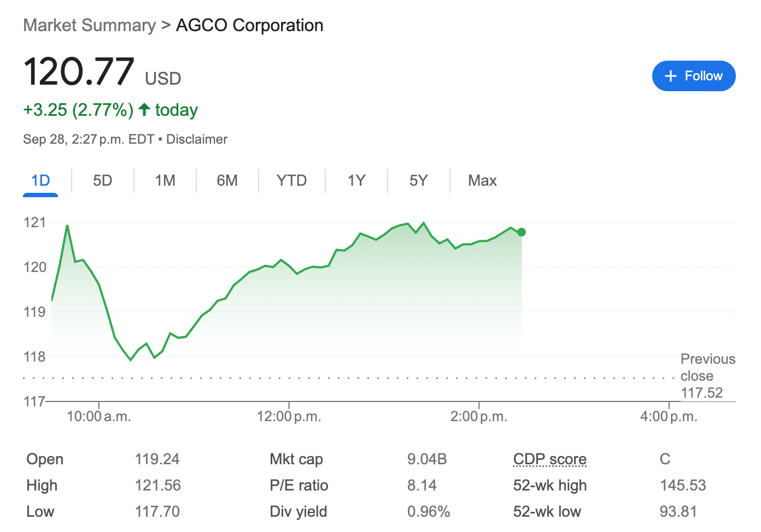Select the 5Y time range
Viewport: 761px width, 532px height.
click(x=418, y=180)
